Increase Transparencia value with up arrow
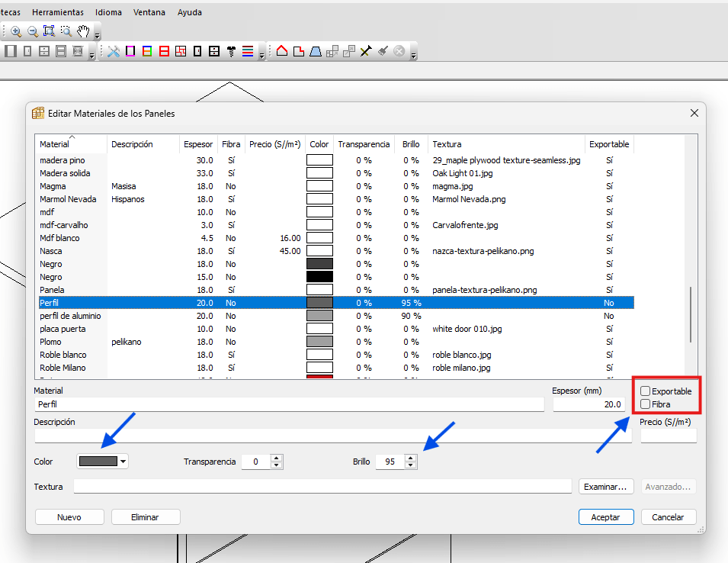The width and height of the screenshot is (728, 563). pos(277,458)
